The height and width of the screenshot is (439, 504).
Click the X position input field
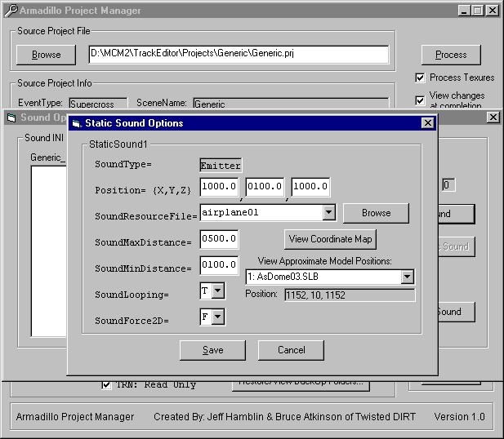click(220, 187)
